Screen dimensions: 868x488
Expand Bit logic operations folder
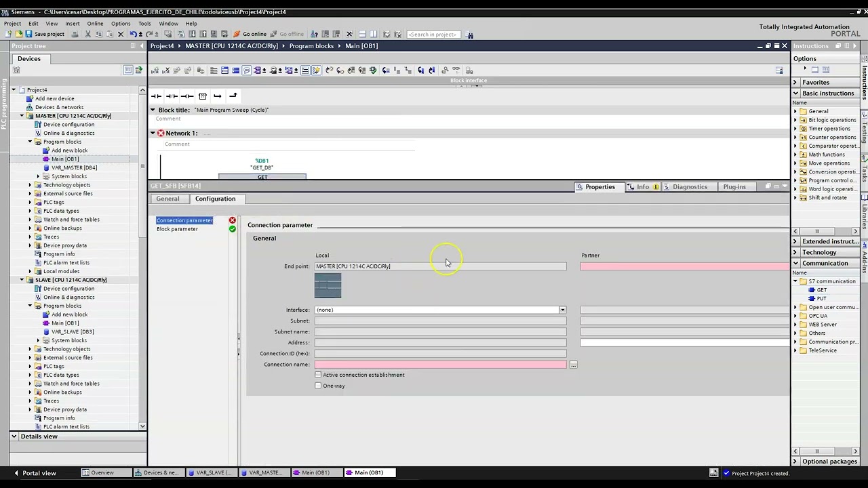point(795,120)
